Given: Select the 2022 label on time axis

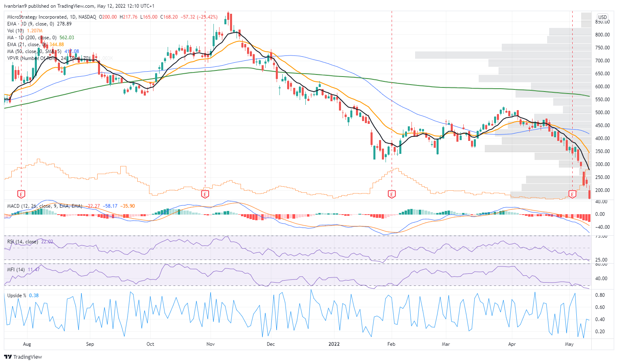Looking at the screenshot, I should 334,344.
